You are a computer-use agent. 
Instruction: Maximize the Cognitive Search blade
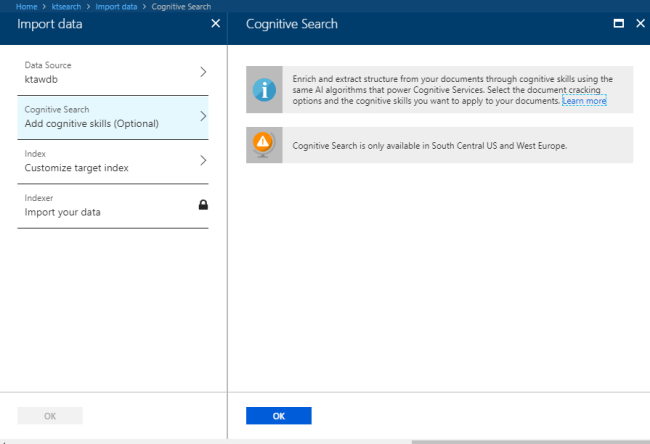click(x=618, y=23)
